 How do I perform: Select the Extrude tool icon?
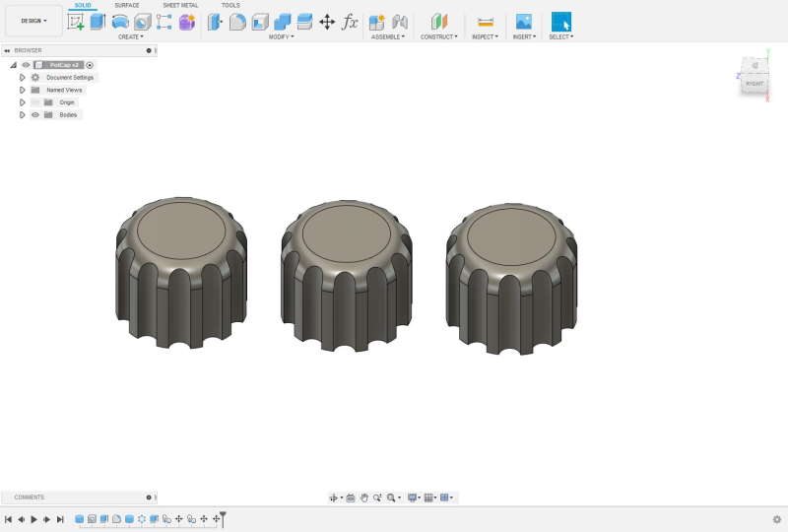coord(98,22)
